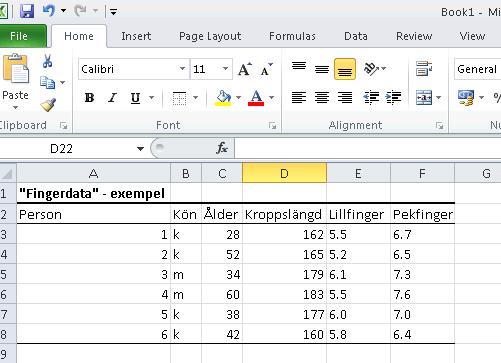Image resolution: width=501 pixels, height=363 pixels.
Task: Select the Format Painter brush
Action: click(48, 105)
